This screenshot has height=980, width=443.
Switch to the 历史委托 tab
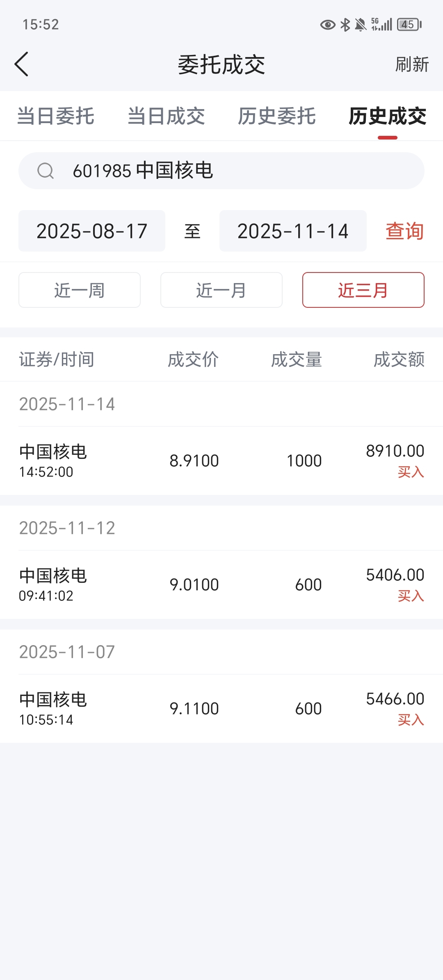click(277, 116)
